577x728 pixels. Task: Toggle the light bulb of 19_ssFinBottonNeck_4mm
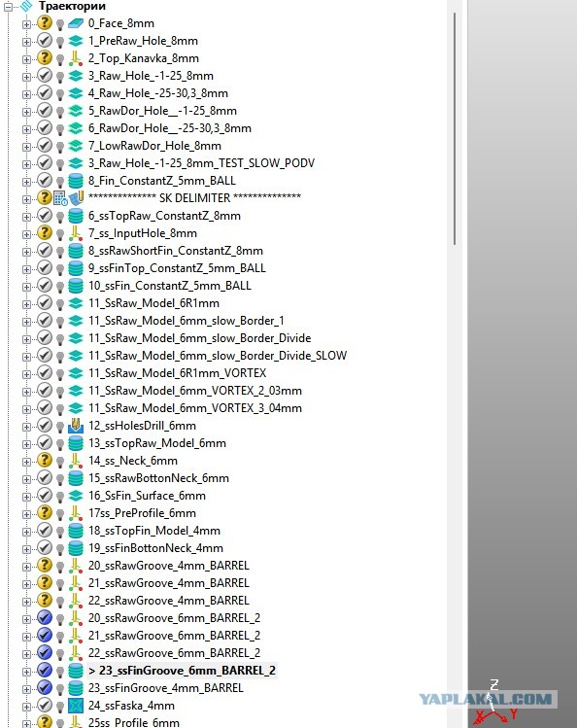(x=60, y=550)
